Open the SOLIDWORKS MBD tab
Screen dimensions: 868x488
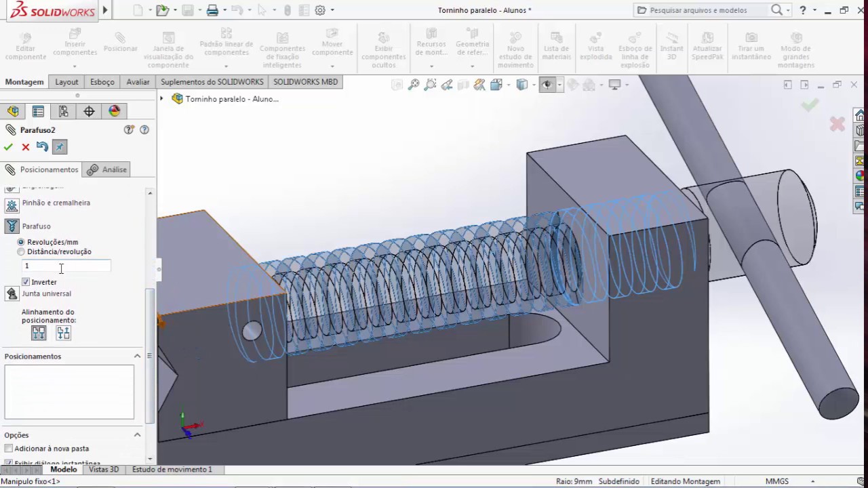(x=305, y=82)
